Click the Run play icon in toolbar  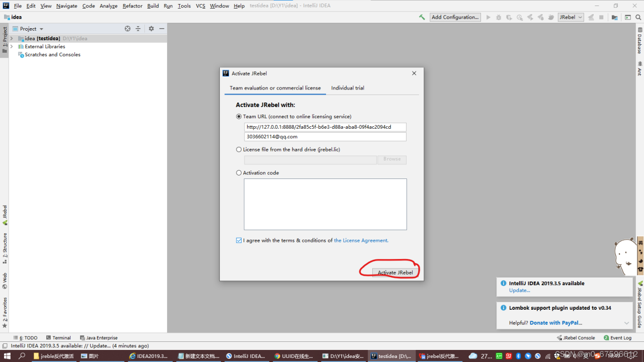point(488,17)
